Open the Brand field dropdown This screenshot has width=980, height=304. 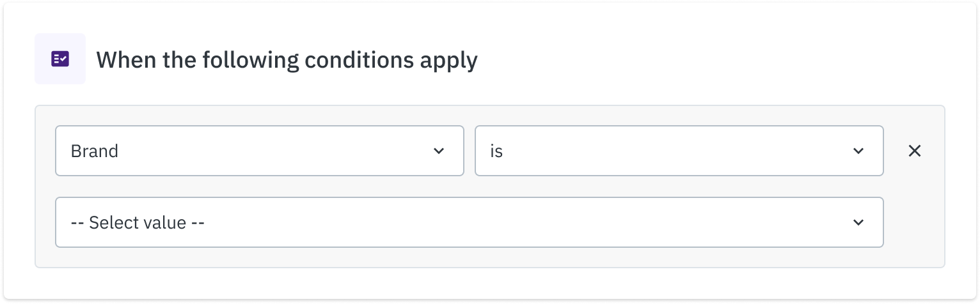(x=259, y=151)
